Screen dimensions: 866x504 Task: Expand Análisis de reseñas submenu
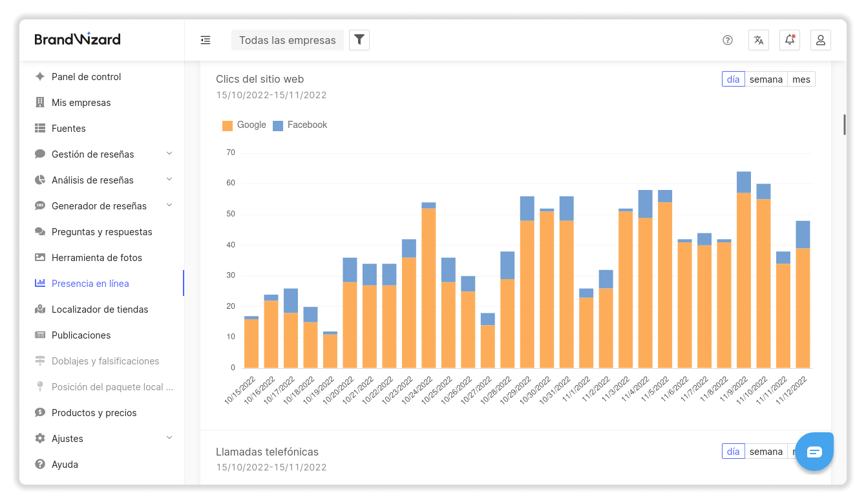[x=169, y=180]
